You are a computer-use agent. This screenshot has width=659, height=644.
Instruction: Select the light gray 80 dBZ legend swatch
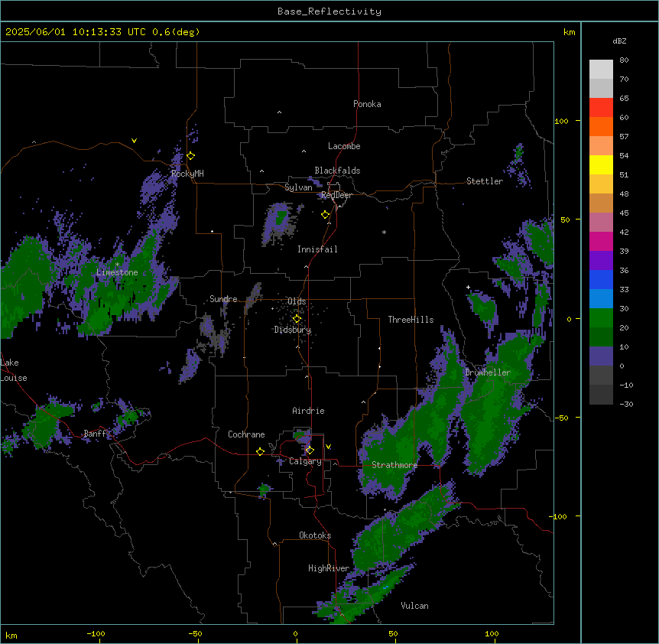pos(601,70)
